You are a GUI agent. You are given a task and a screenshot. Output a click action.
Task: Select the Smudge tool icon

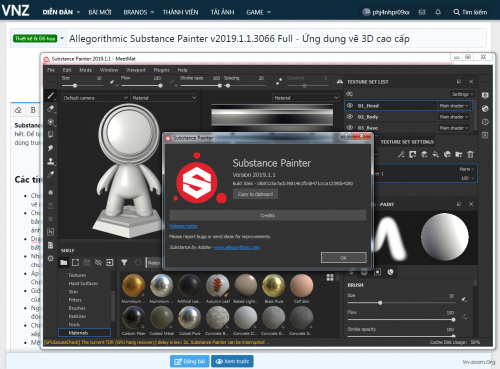pos(51,148)
